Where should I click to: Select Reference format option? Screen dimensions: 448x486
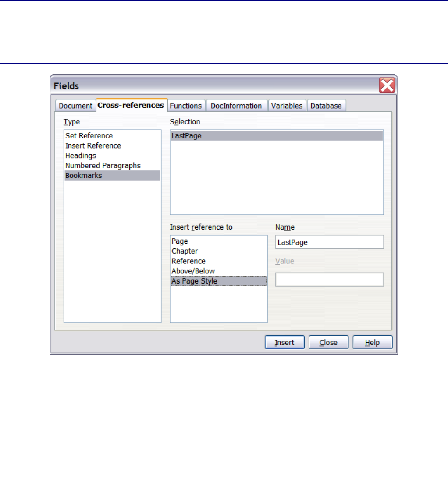(219, 261)
